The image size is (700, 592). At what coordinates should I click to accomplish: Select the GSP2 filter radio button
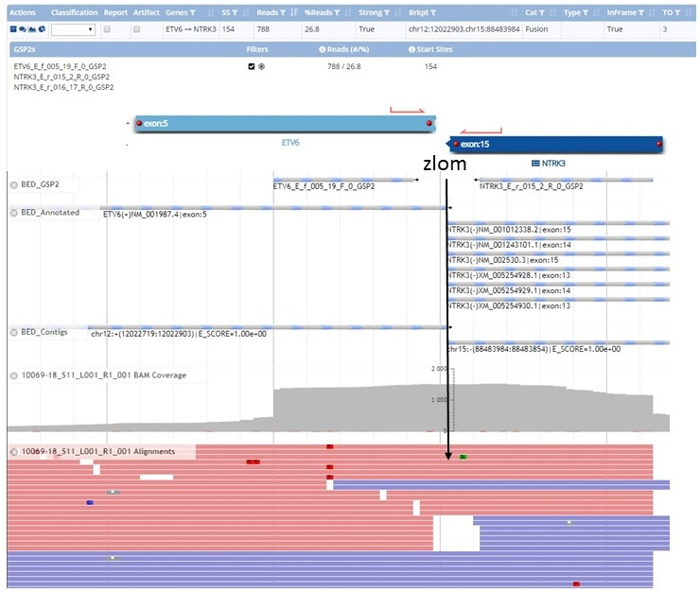(x=261, y=66)
